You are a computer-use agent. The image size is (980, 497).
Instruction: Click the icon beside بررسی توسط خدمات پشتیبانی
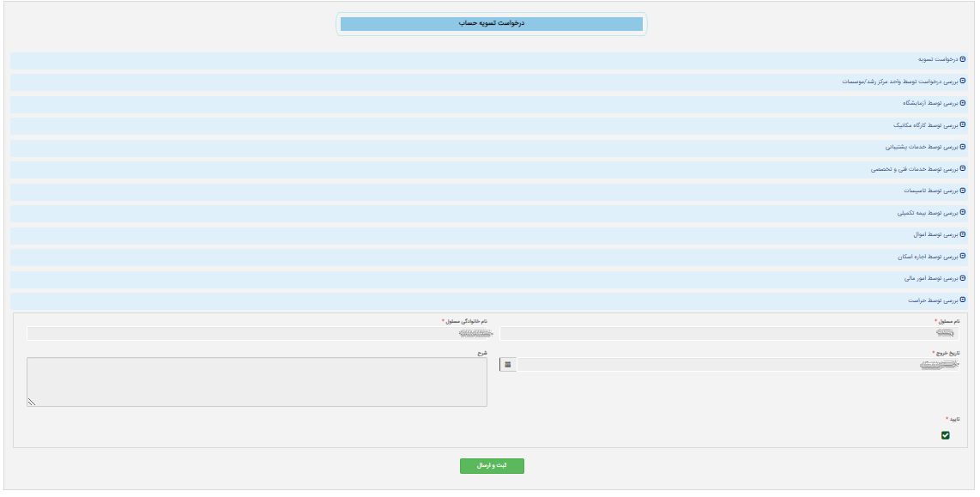tap(962, 147)
